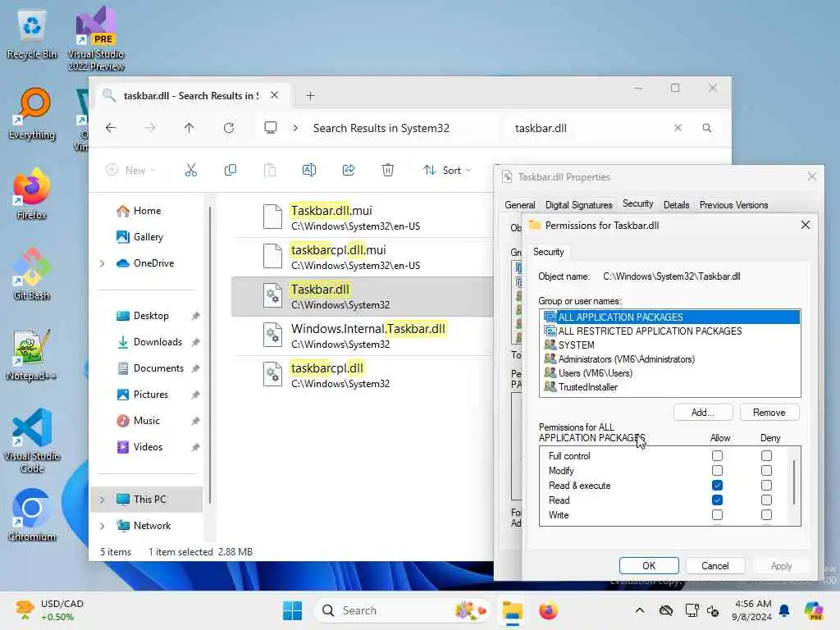Open Visual Studio 2022 Preview desktop icon
Viewport: 840px width, 630px height.
click(x=96, y=39)
